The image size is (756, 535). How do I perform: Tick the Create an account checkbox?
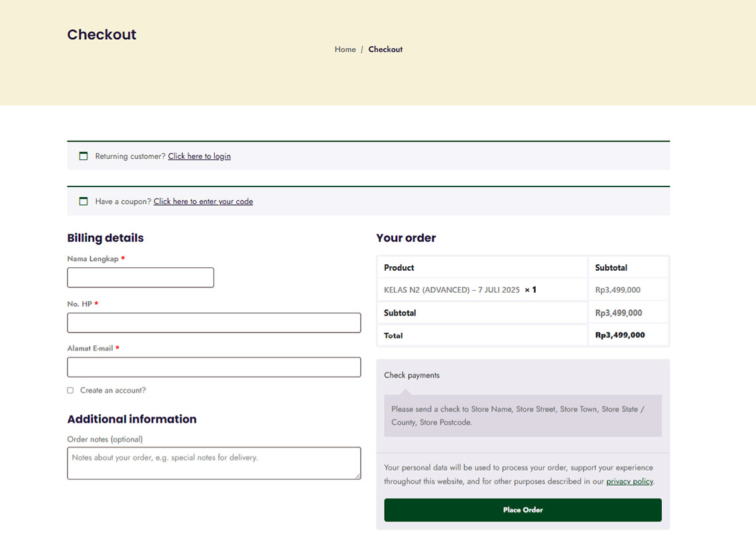pos(70,390)
